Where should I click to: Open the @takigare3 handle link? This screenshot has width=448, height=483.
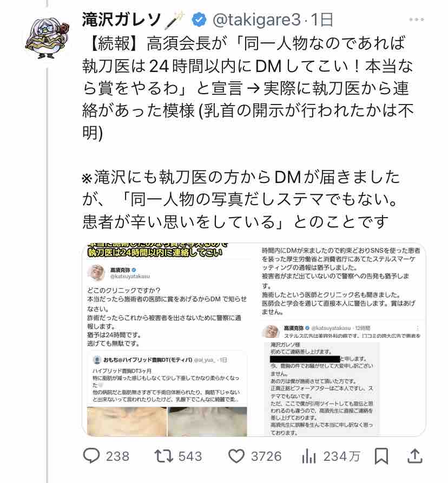pos(257,19)
